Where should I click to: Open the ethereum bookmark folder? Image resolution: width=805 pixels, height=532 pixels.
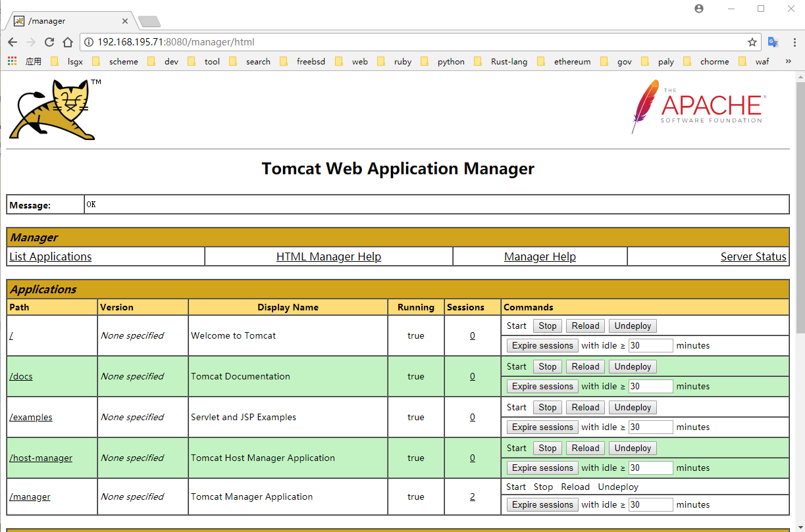coord(564,61)
